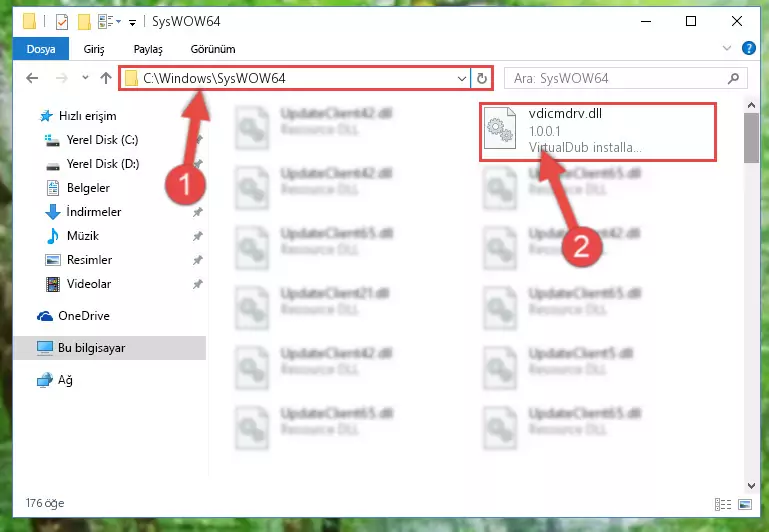Open İndirmeler in the sidebar
This screenshot has width=769, height=532.
click(93, 212)
